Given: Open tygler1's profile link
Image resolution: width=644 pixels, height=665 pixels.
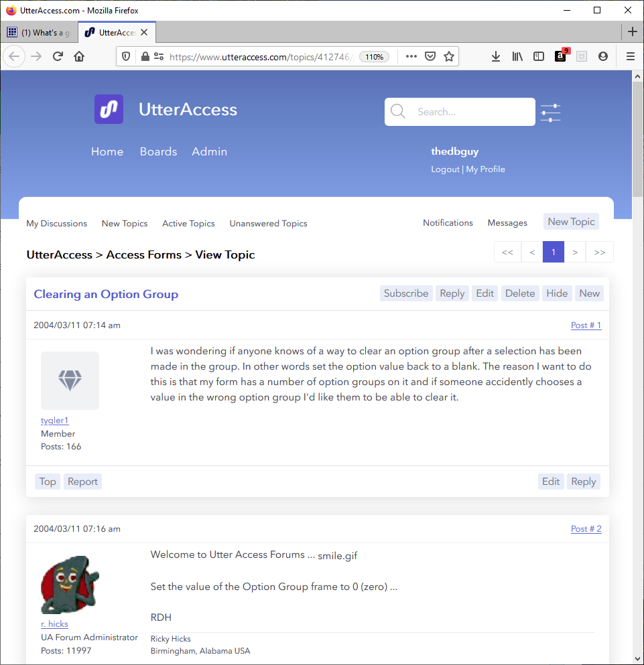Looking at the screenshot, I should click(54, 421).
